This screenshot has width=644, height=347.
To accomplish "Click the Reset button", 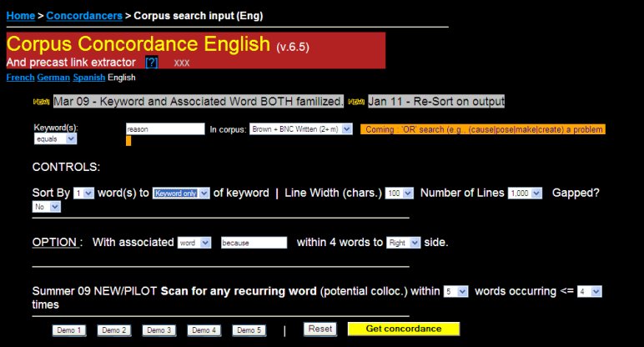I will coord(320,329).
